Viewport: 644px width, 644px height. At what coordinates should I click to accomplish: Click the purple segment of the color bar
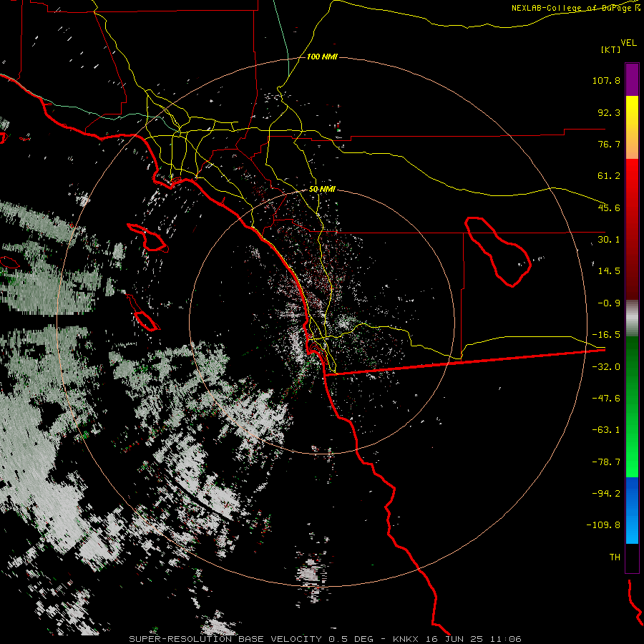coord(632,80)
